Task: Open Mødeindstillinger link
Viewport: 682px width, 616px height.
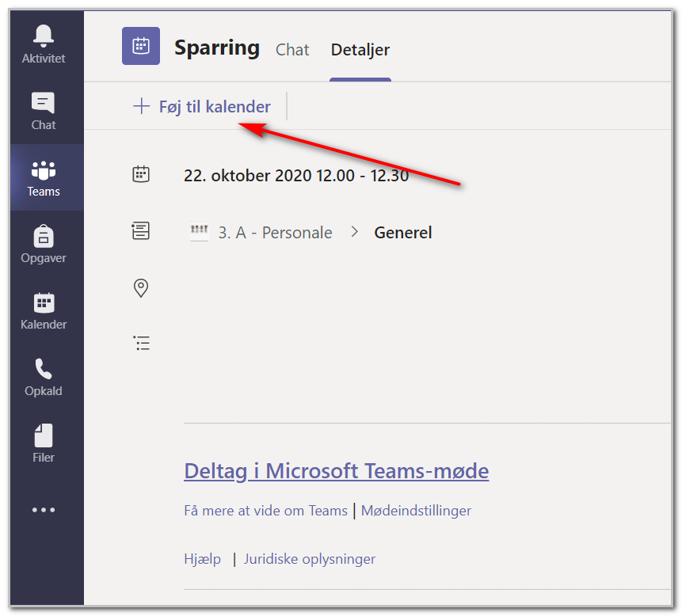Action: point(416,511)
